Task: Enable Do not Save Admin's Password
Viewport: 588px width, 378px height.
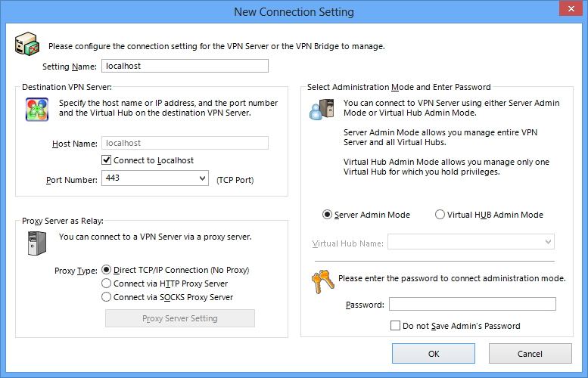Action: click(395, 326)
